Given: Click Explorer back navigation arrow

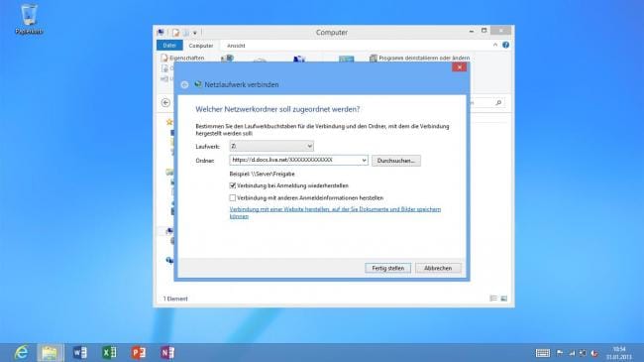Looking at the screenshot, I should coord(165,102).
